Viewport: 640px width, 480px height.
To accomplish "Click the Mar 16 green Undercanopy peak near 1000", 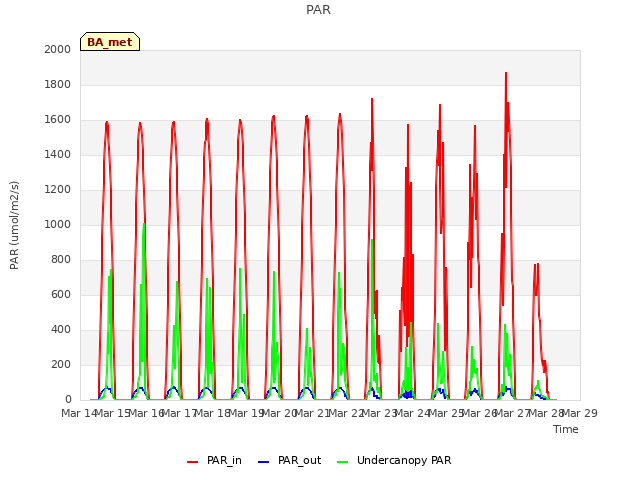I will click(144, 224).
